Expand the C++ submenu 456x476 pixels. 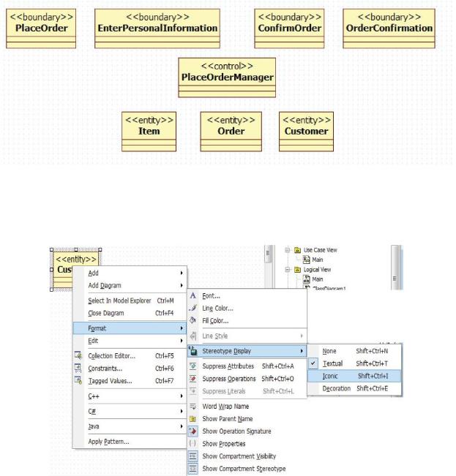[130, 396]
